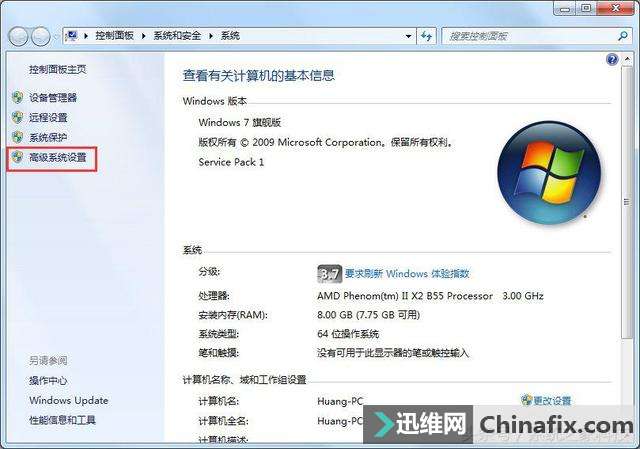Click the vertical scrollbar thumb
This screenshot has height=449, width=640.
point(626,202)
